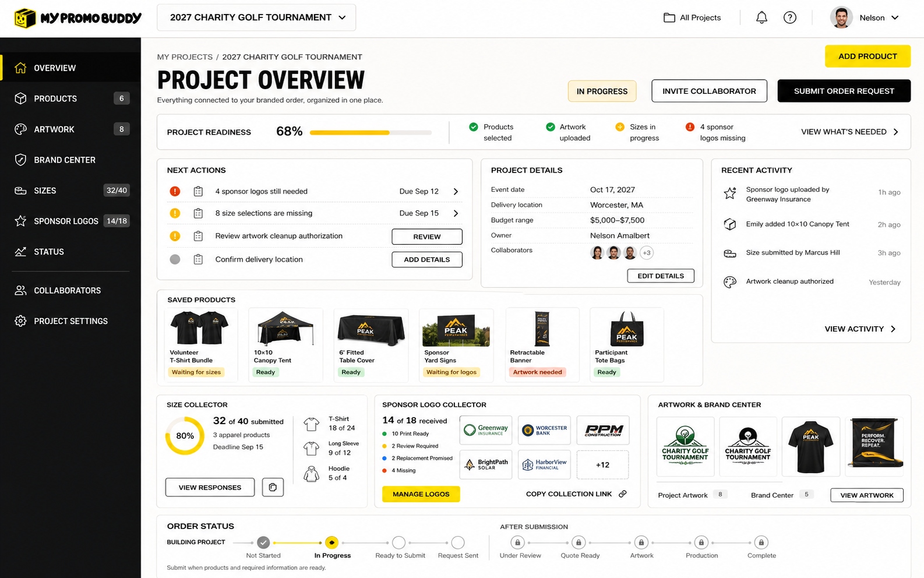The image size is (924, 578).
Task: Click the T-Shirt icon in Size Collector
Action: click(312, 424)
